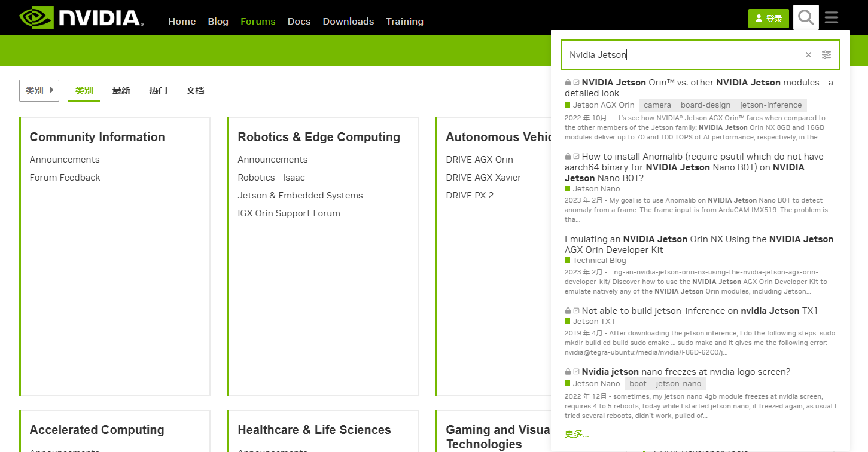The width and height of the screenshot is (868, 452).
Task: Click the Jetson AGX Orin category badge
Action: pos(599,105)
